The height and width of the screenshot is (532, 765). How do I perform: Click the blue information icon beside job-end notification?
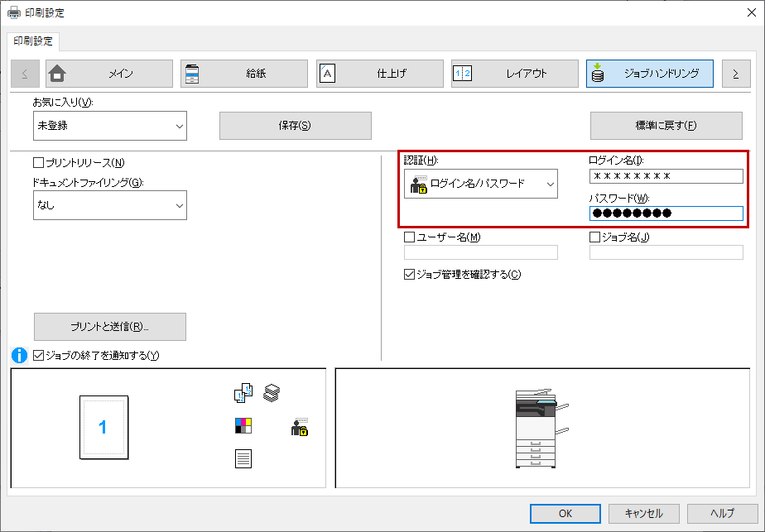click(20, 356)
